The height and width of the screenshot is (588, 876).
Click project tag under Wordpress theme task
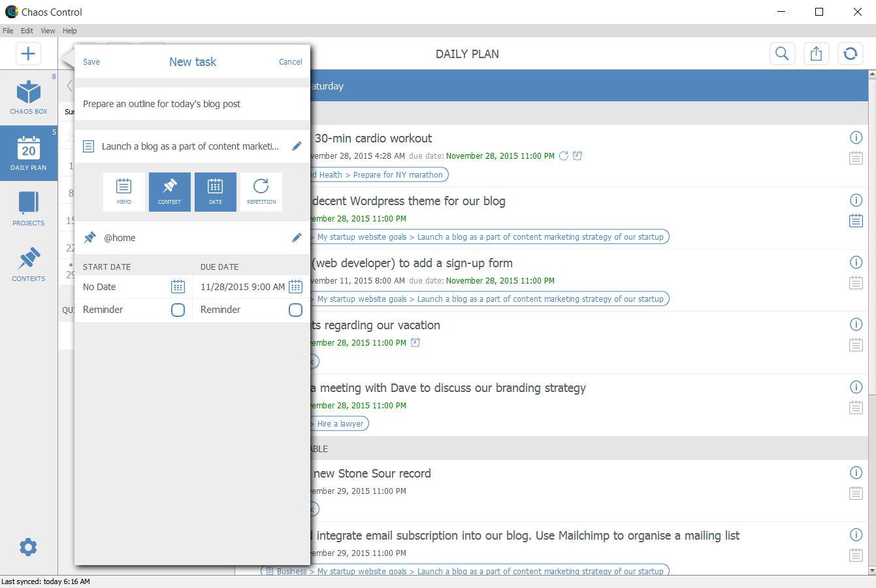(490, 237)
